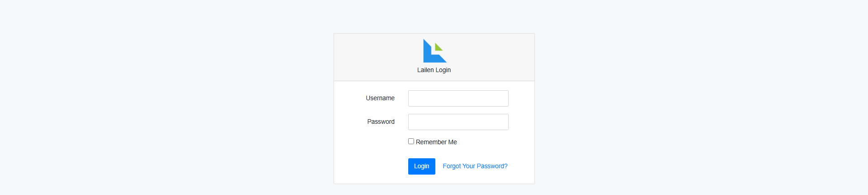This screenshot has height=195, width=868.
Task: Click inside the empty text box beside Username
Action: click(x=458, y=98)
